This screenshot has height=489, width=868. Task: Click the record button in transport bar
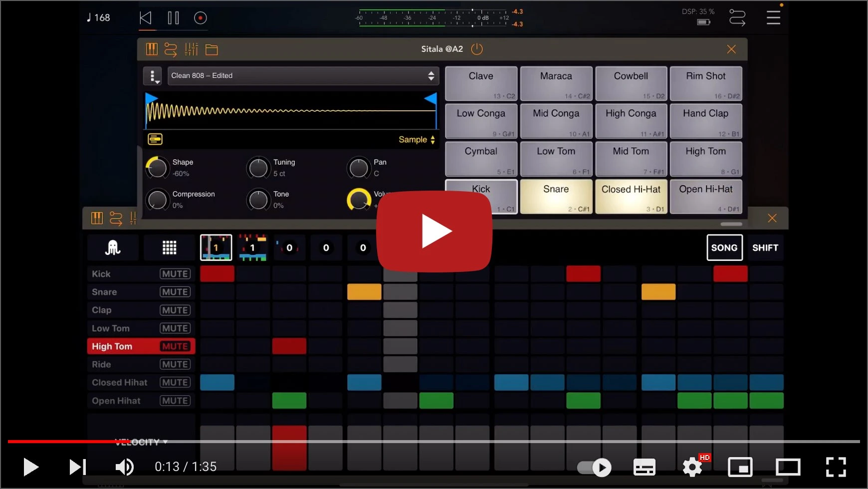point(200,18)
